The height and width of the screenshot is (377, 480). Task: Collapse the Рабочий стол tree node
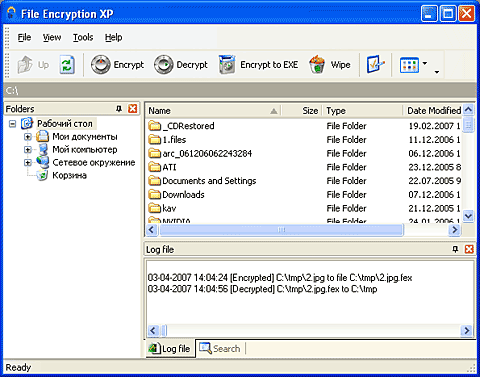pyautogui.click(x=12, y=124)
